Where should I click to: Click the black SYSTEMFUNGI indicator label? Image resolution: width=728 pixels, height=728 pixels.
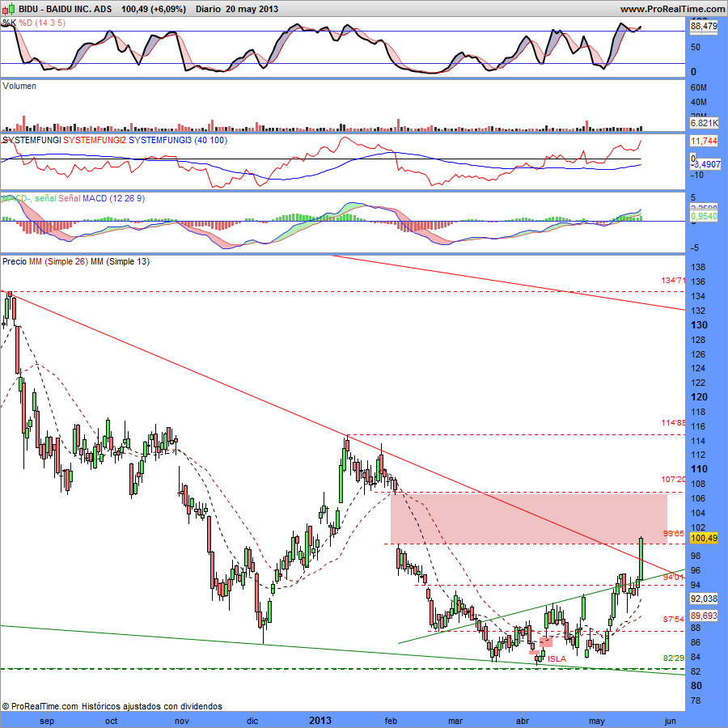point(32,140)
